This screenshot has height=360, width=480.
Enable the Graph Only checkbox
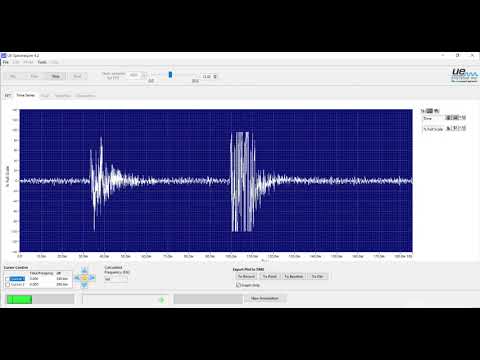tap(238, 285)
